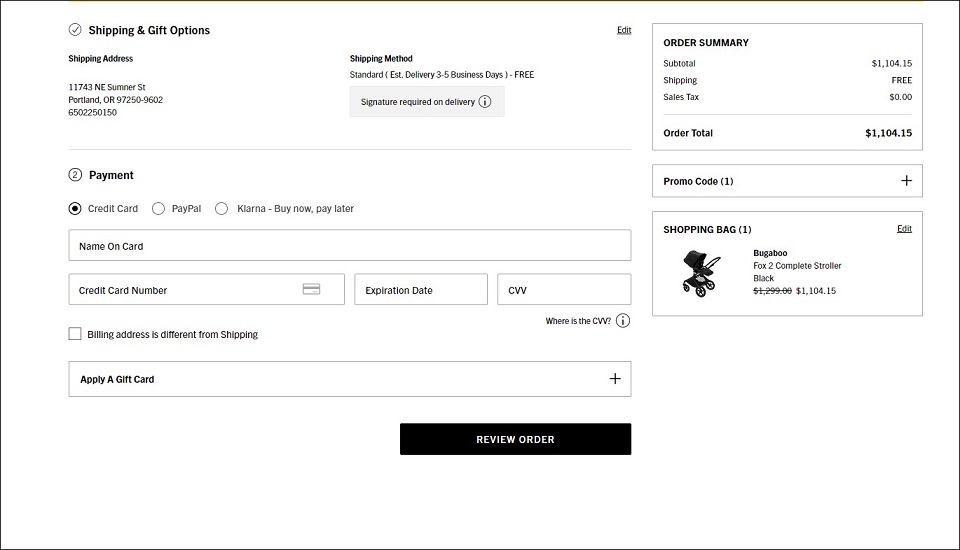This screenshot has height=550, width=960.
Task: Click the Expiration Date field
Action: tap(421, 290)
